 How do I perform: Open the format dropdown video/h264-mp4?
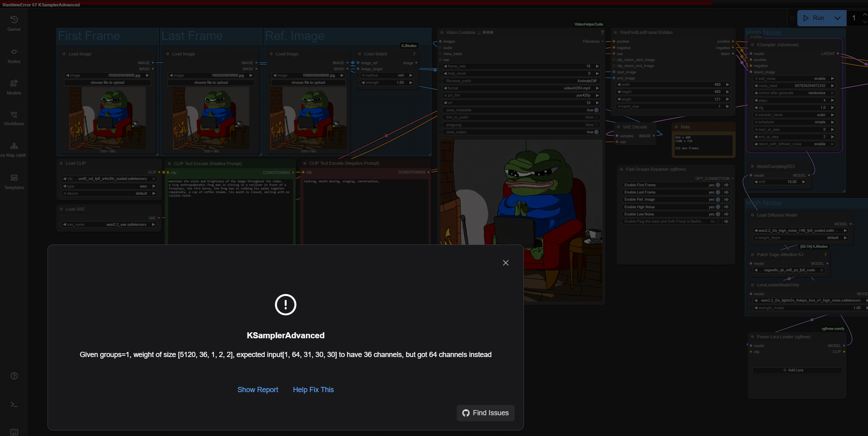(x=521, y=88)
